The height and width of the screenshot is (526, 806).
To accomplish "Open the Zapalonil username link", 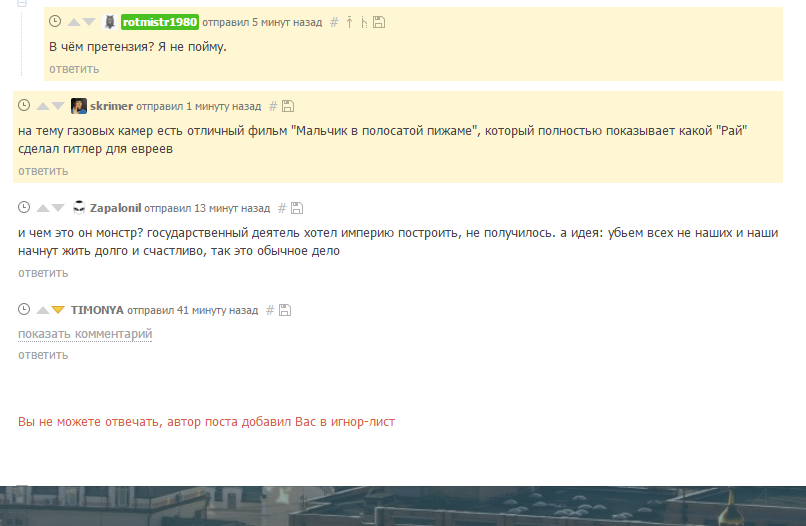I will point(116,208).
